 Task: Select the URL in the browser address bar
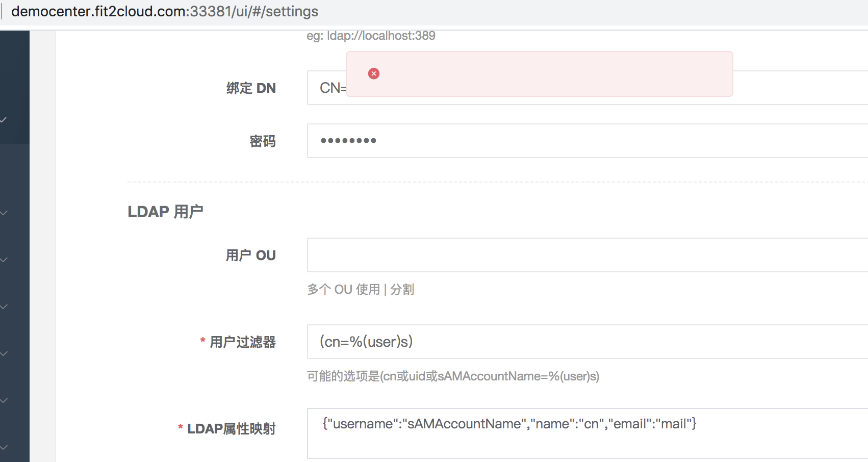166,11
